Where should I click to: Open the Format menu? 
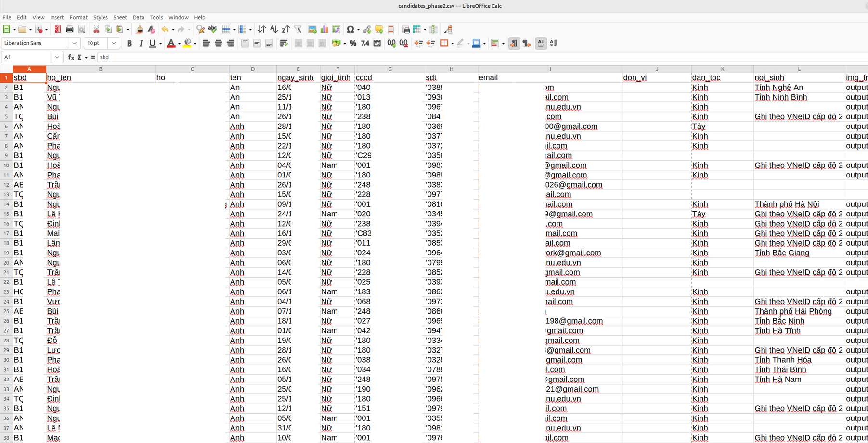point(78,17)
